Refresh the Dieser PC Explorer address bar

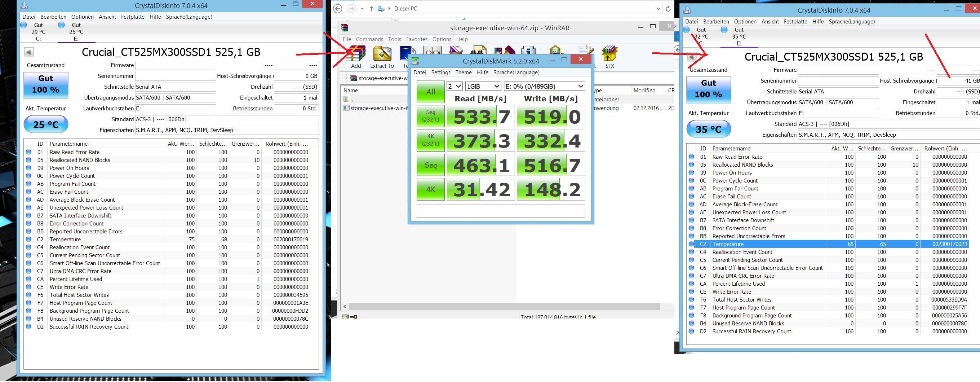668,9
